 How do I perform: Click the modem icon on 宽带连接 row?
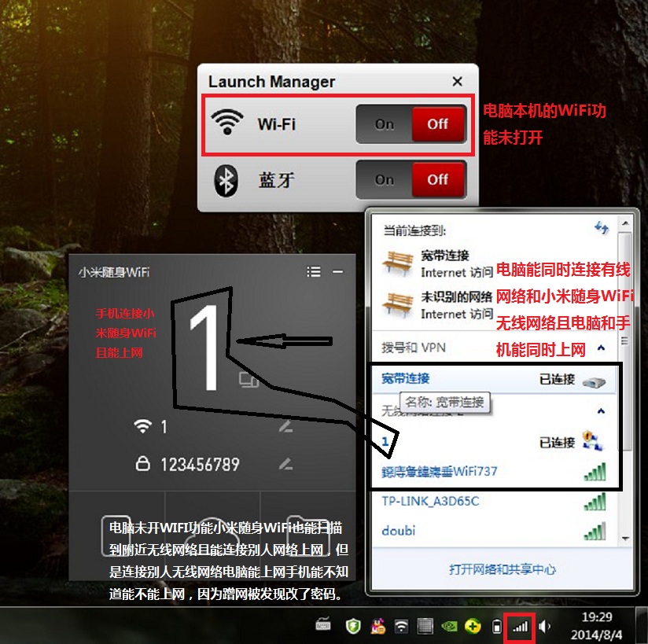(x=594, y=381)
